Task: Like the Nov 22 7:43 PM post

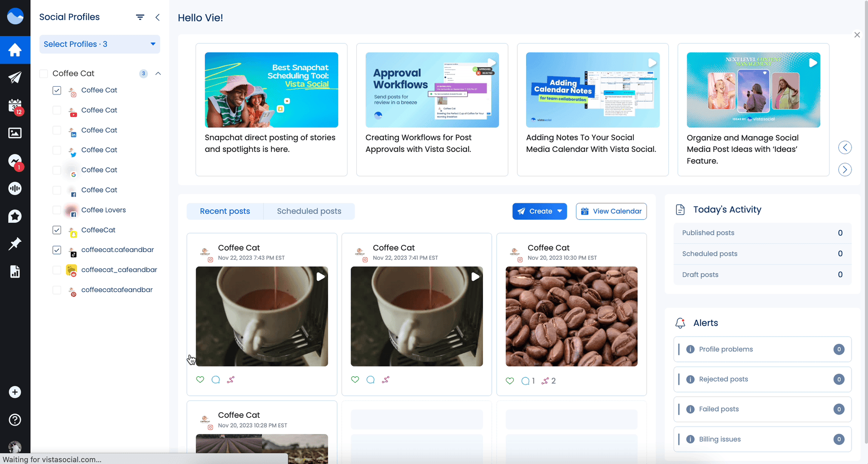Action: [x=200, y=380]
